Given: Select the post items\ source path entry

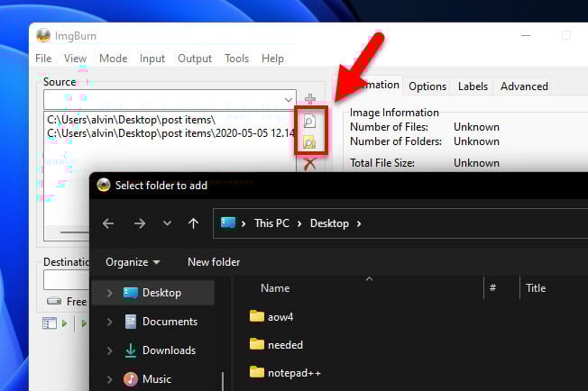Looking at the screenshot, I should point(132,120).
